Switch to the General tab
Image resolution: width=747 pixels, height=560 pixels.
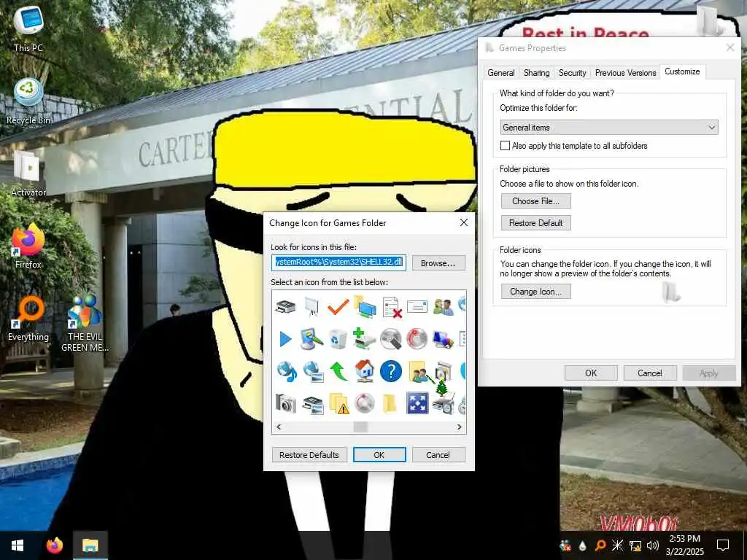click(500, 73)
